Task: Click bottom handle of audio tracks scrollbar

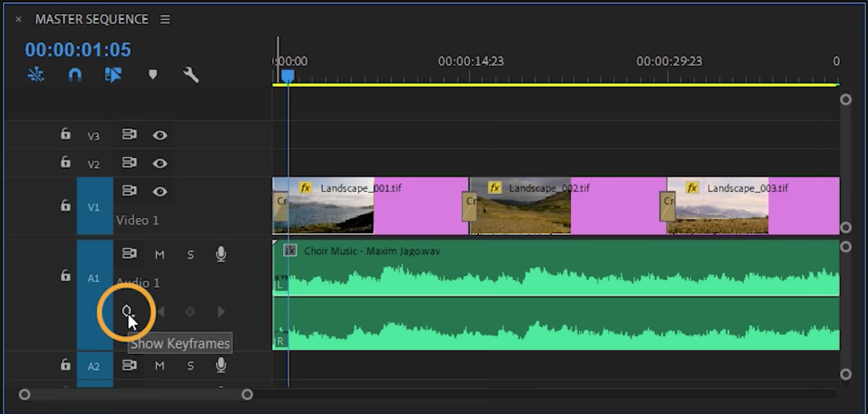Action: pyautogui.click(x=845, y=374)
